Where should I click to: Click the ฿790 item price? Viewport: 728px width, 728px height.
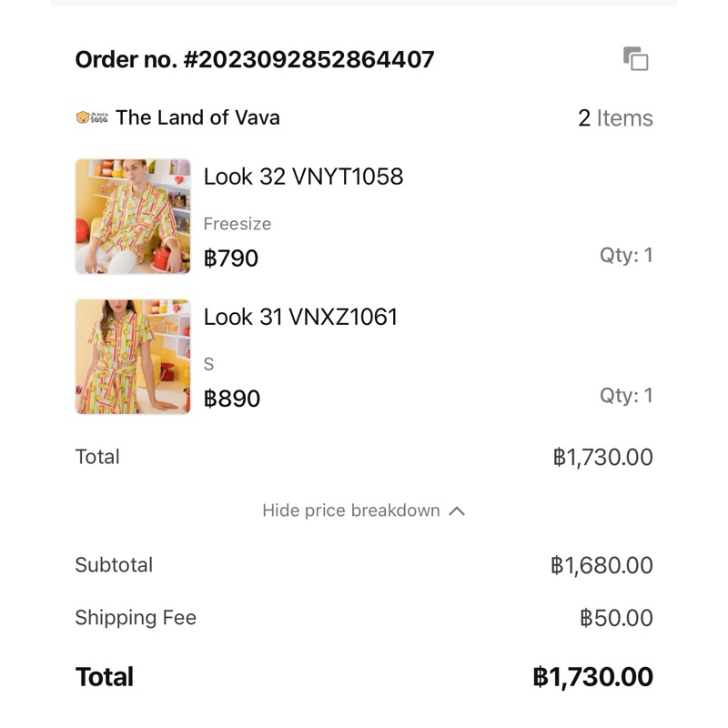231,258
